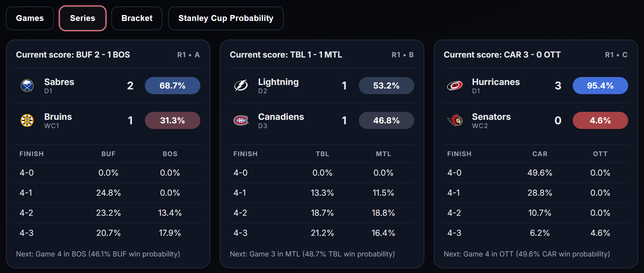Click the CAR 4-0 finish value 49.6%
Image resolution: width=644 pixels, height=273 pixels.
[x=540, y=173]
